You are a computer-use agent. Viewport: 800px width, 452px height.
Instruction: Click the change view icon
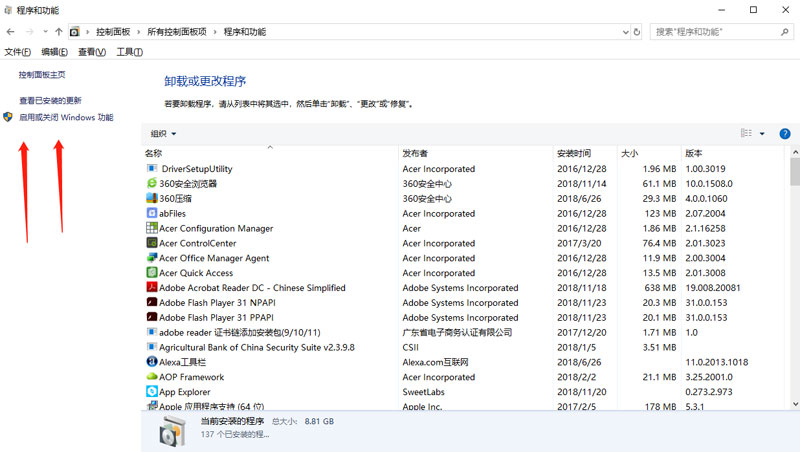(x=746, y=133)
